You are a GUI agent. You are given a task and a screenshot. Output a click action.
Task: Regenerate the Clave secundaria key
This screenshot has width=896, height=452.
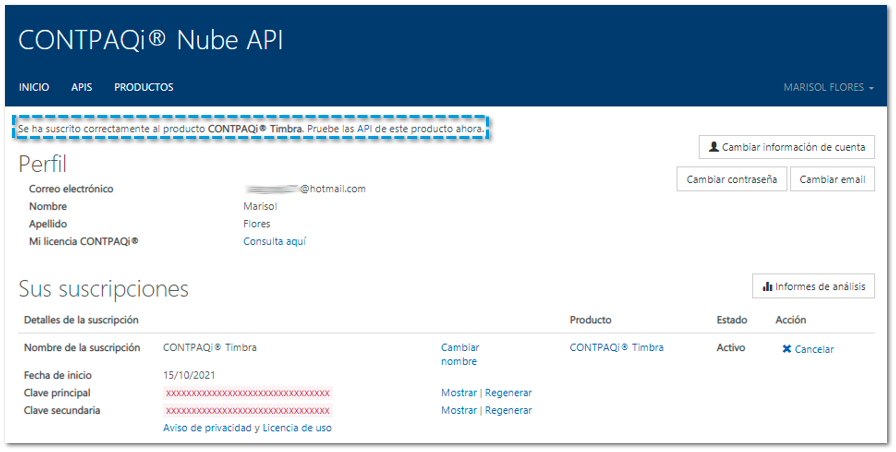(x=508, y=410)
